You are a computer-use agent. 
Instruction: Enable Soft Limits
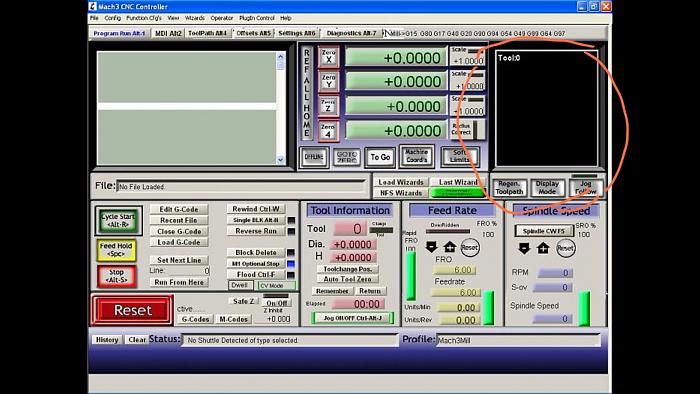click(459, 156)
